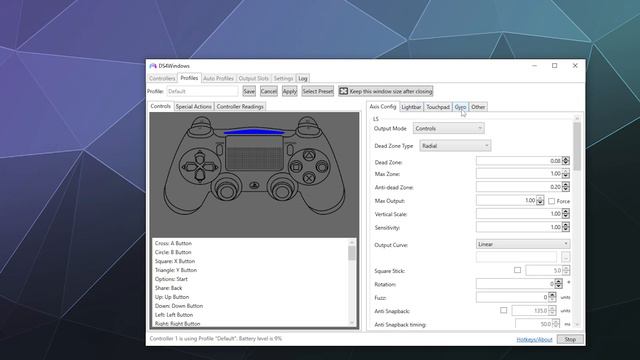Click the Cancel button

click(269, 91)
